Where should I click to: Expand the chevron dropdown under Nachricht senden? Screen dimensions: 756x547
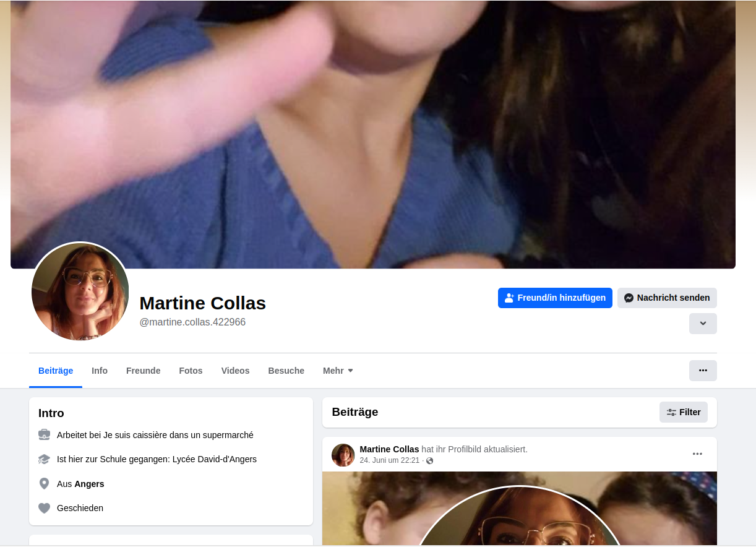(703, 324)
